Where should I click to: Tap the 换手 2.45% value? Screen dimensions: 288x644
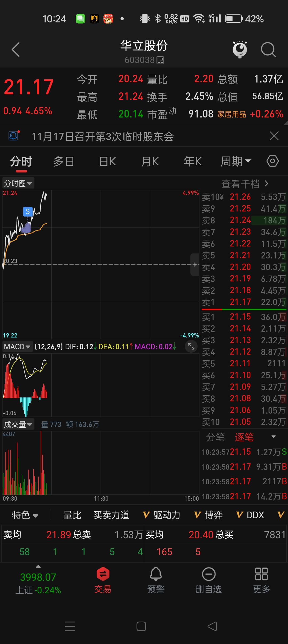coord(199,96)
